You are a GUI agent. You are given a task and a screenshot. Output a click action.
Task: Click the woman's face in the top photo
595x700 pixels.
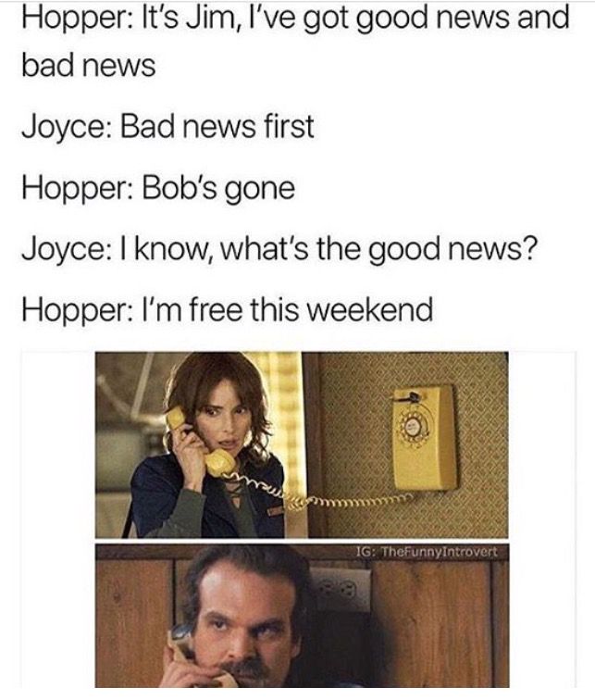(225, 415)
